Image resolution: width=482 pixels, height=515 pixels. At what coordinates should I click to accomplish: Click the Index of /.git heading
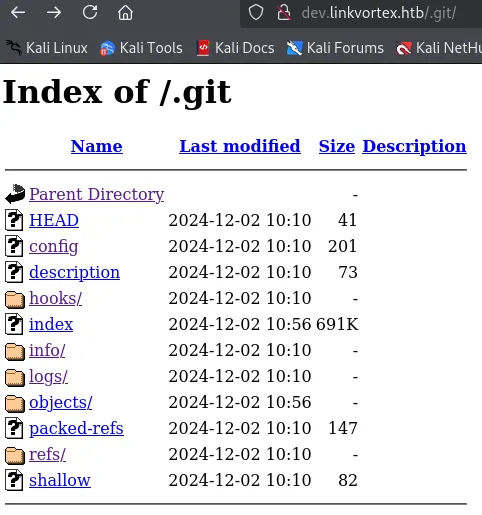coord(117,93)
